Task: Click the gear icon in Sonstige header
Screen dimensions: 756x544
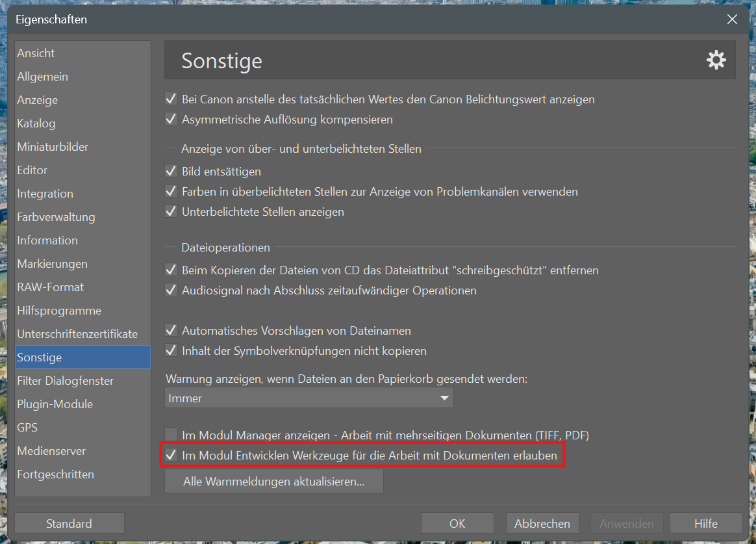Action: pos(716,60)
